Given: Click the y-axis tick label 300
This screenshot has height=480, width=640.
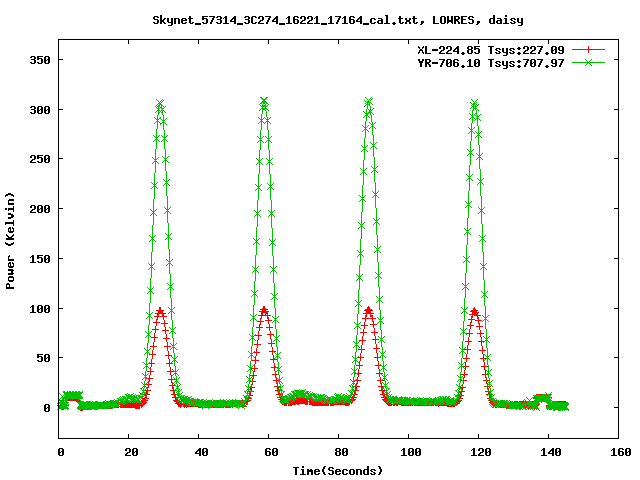Looking at the screenshot, I should pyautogui.click(x=40, y=110).
